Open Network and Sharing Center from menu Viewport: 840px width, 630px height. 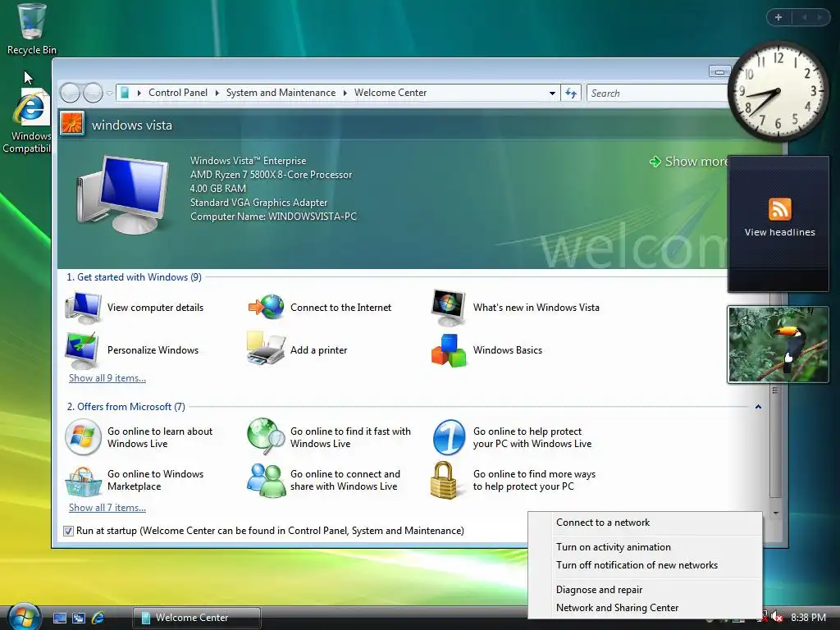[645, 608]
